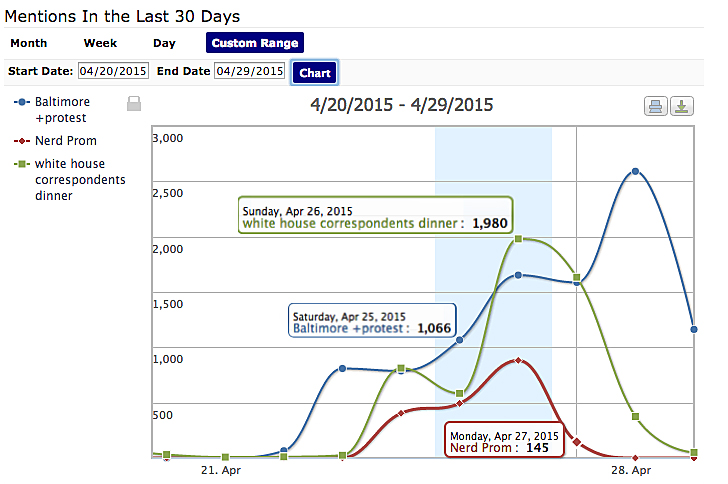Hide white house correspondents dinner series

coord(80,180)
